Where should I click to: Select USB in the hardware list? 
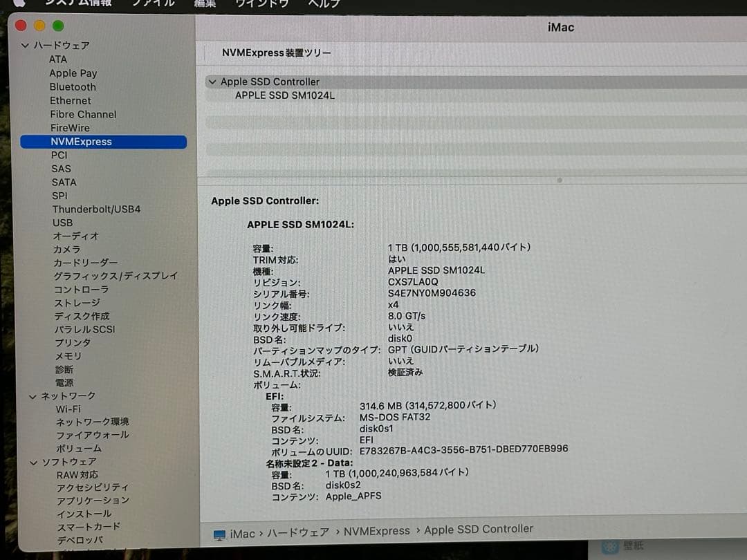63,223
